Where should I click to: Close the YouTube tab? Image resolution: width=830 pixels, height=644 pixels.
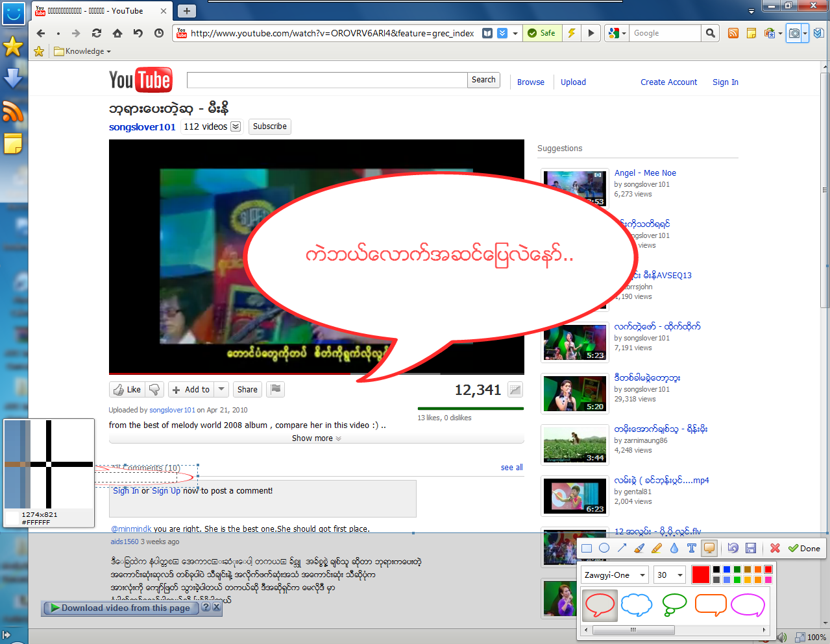[164, 11]
